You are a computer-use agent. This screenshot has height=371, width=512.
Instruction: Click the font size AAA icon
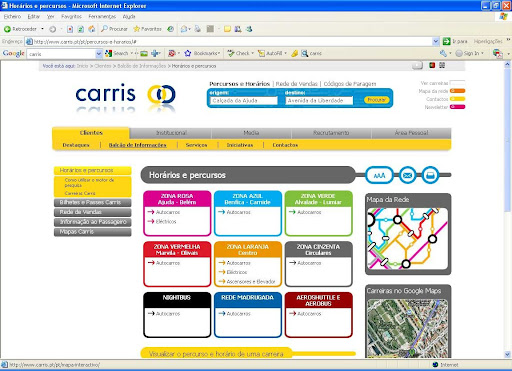point(379,175)
